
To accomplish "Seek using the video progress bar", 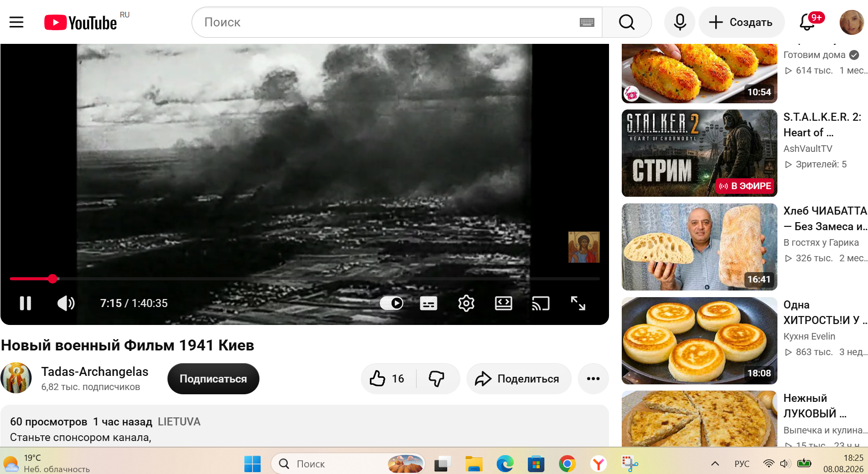I will point(305,279).
